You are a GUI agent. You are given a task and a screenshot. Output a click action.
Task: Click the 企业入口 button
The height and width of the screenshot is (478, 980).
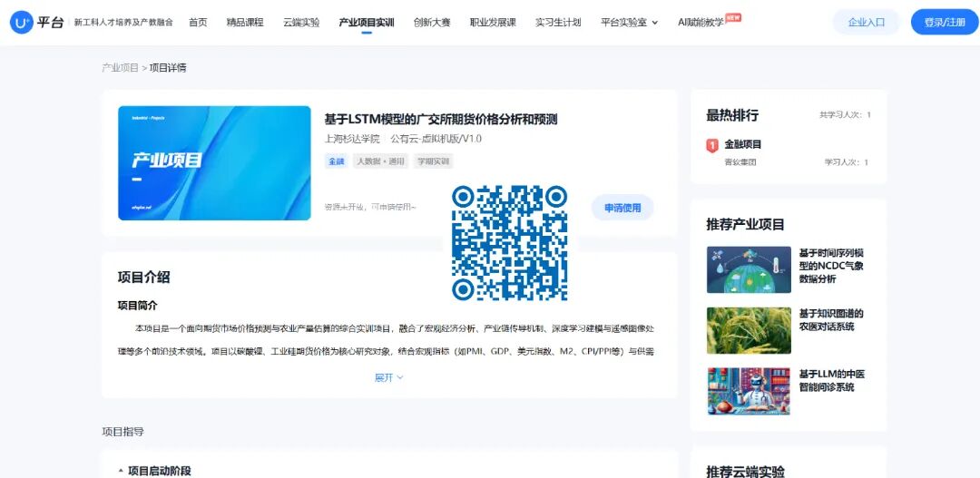tap(867, 22)
